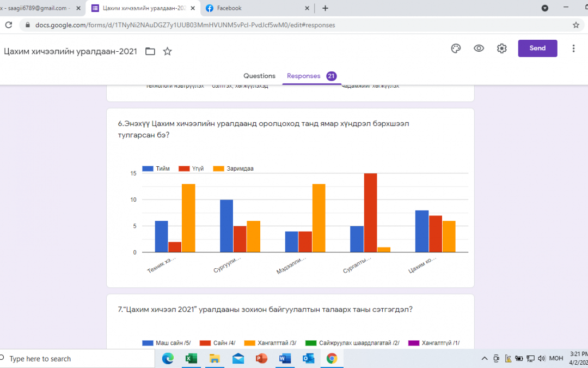The image size is (588, 368).
Task: Star the form title
Action: pos(167,51)
